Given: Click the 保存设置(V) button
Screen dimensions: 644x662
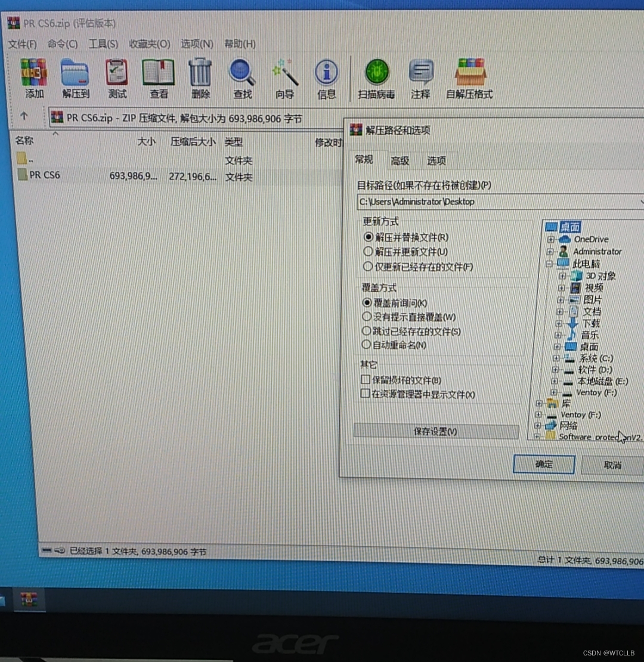Looking at the screenshot, I should (x=436, y=431).
